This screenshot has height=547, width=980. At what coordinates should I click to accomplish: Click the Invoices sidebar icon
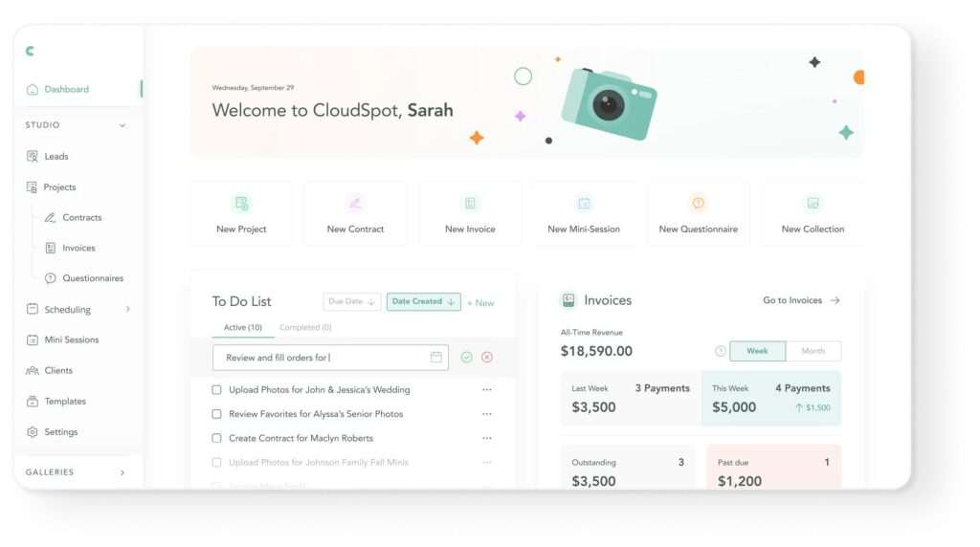click(x=51, y=248)
